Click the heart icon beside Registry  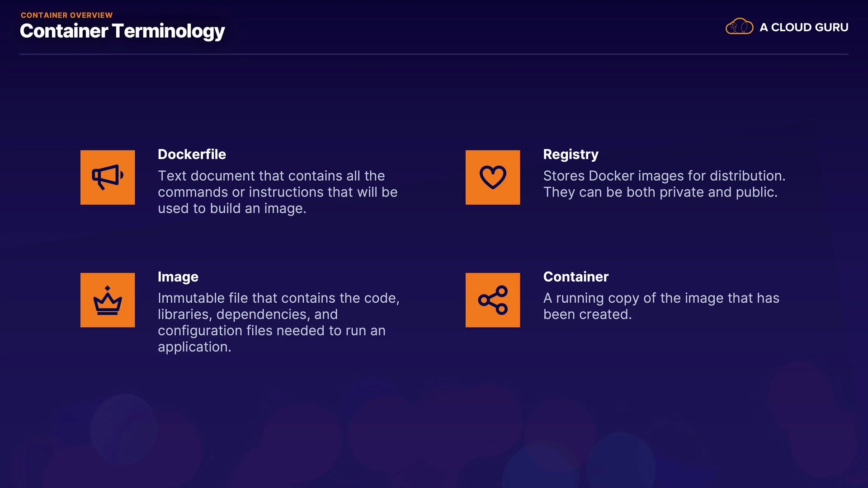click(x=493, y=177)
